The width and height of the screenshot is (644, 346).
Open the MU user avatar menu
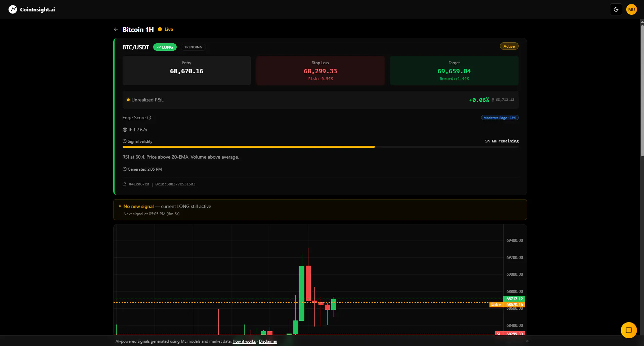632,9
